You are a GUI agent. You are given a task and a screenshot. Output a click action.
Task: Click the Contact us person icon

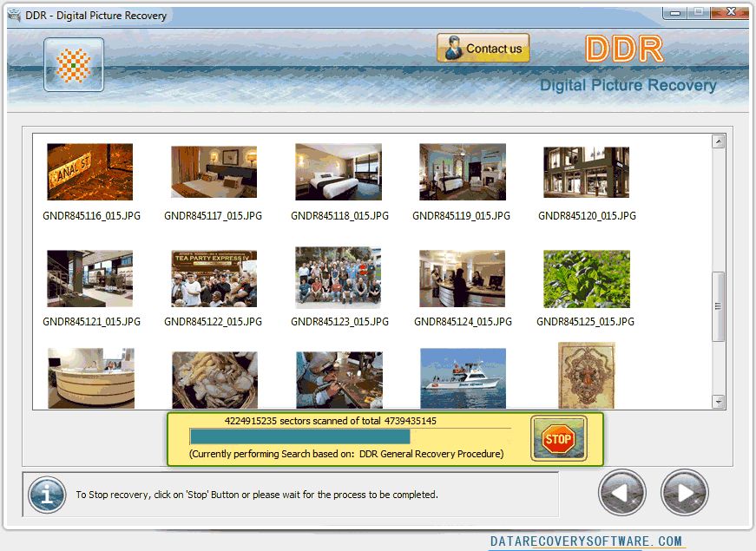454,48
